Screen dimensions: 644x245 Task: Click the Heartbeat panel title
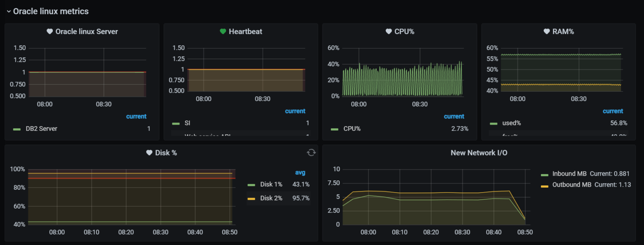[x=245, y=31]
